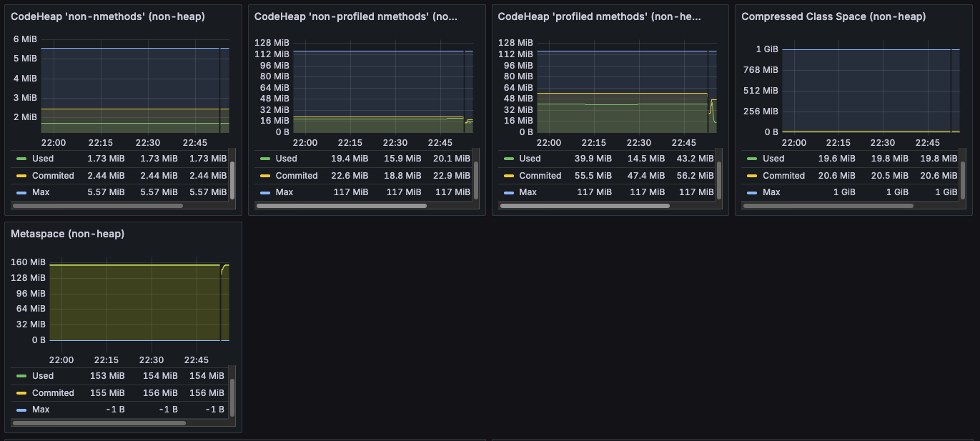
Task: Click the 20.1 MiB Used value
Action: 452,159
